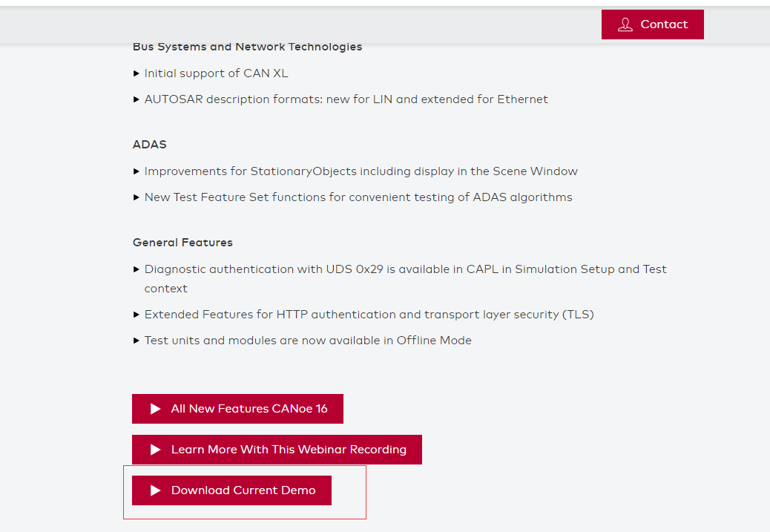
Task: Click the play arrow icon beside All New Features
Action: point(155,409)
